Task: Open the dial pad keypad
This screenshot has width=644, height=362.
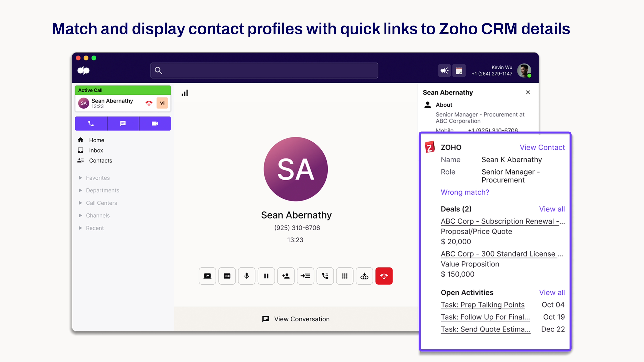Action: (x=345, y=276)
